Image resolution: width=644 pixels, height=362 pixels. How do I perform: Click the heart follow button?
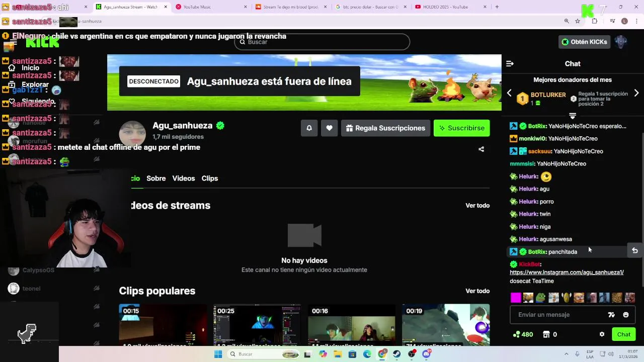[x=329, y=128]
